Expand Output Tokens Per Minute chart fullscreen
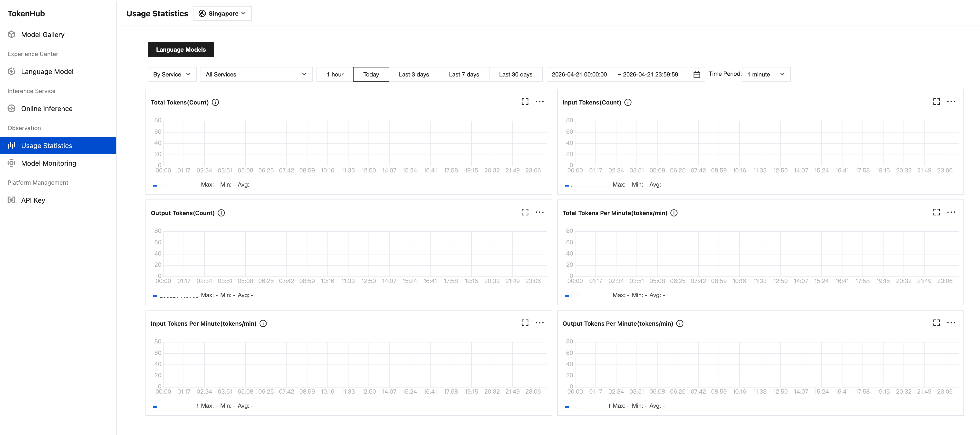Screen dimensions: 980x435 (936, 323)
